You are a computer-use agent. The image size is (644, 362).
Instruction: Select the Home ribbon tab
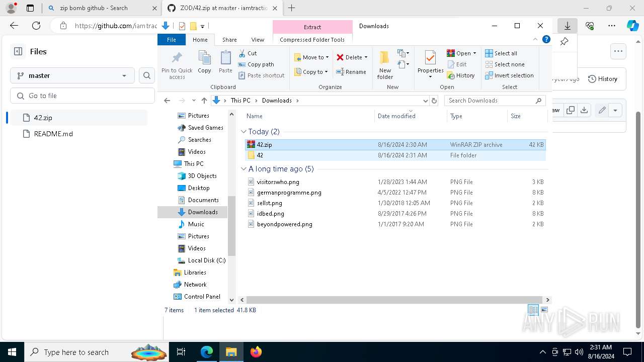[x=200, y=40]
